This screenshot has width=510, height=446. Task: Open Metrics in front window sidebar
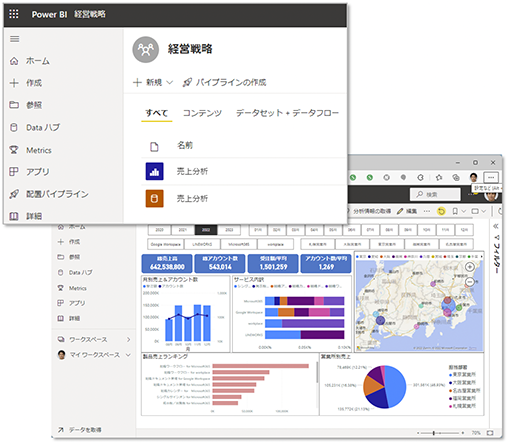pos(31,150)
